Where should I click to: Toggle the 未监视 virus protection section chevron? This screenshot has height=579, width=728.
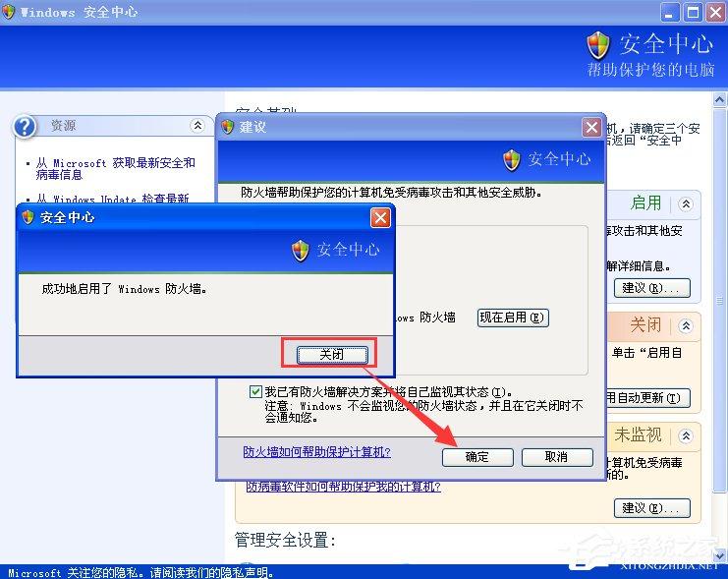(686, 434)
